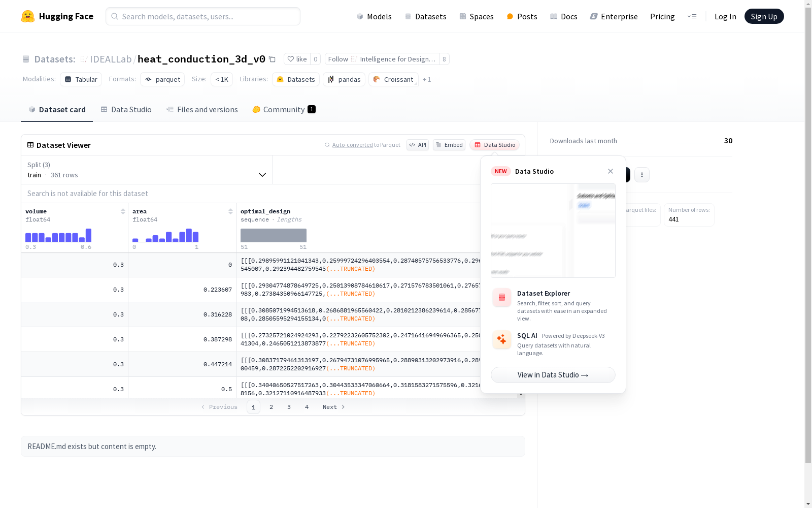This screenshot has height=508, width=812.
Task: Click the follower count 8
Action: [445, 59]
